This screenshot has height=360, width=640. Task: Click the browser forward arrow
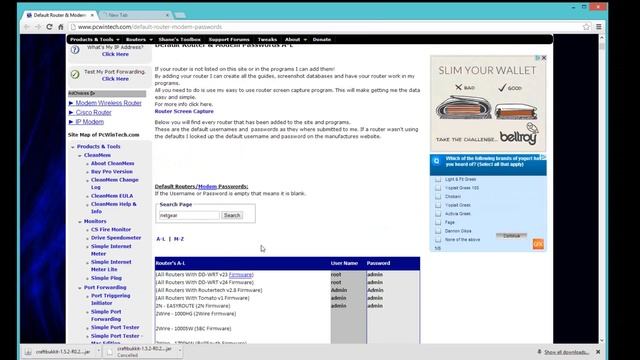click(x=38, y=27)
